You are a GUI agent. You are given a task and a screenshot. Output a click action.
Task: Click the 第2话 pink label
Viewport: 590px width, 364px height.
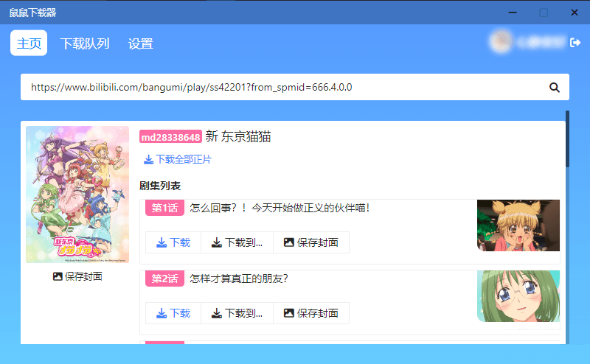tap(164, 279)
